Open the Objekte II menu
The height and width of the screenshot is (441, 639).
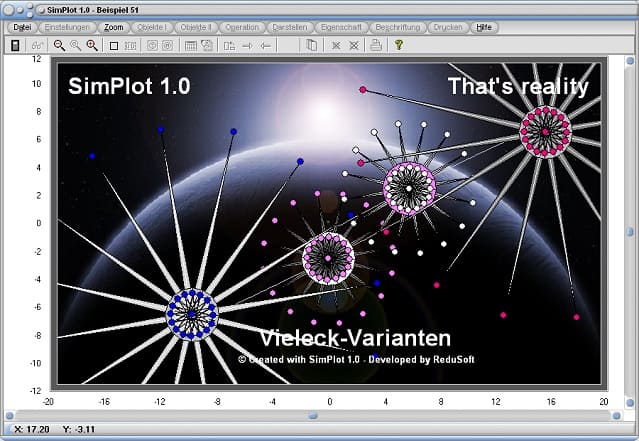196,27
